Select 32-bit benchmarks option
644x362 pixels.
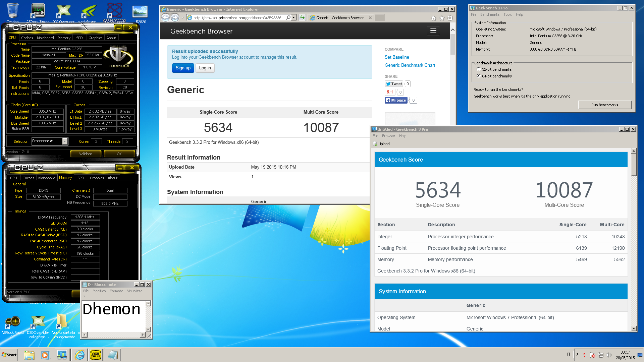[478, 69]
